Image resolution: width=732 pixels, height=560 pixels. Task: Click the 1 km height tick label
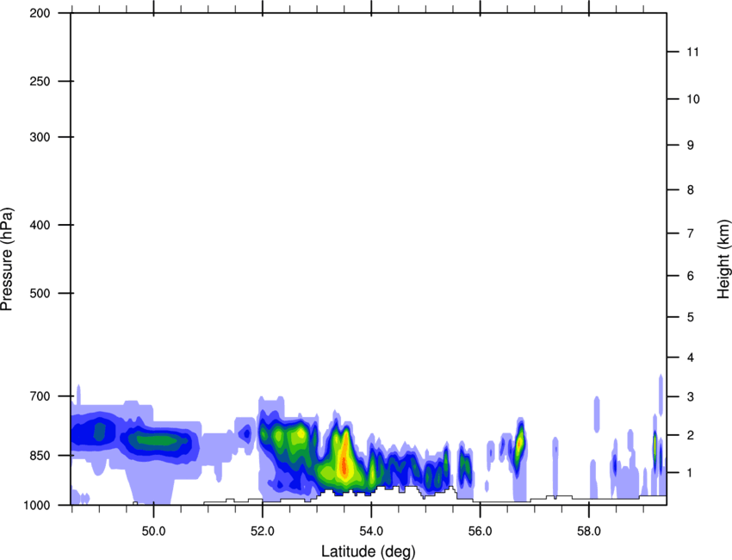coord(691,473)
